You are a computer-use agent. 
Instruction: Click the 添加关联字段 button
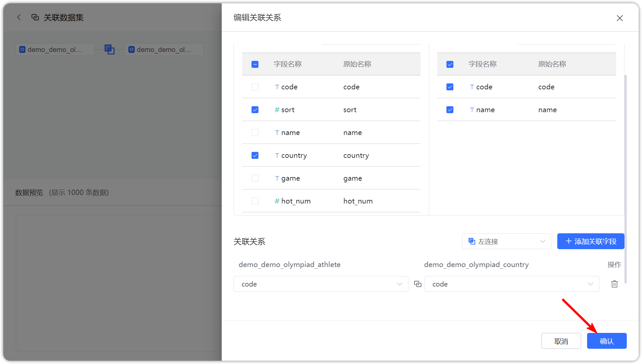[x=590, y=241]
